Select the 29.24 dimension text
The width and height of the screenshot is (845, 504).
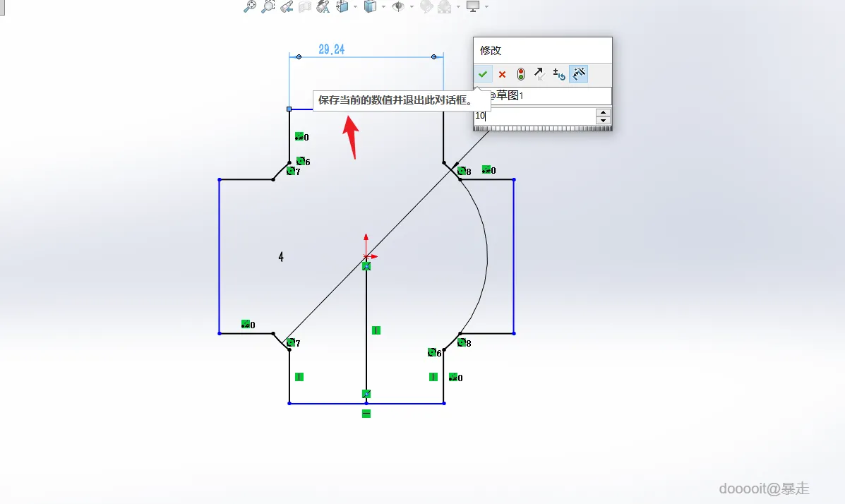331,49
